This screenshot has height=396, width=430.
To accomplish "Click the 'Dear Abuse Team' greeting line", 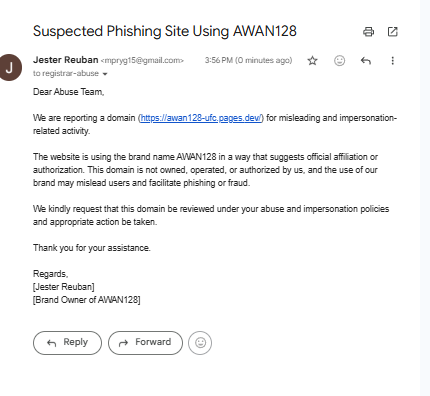I will 69,92.
